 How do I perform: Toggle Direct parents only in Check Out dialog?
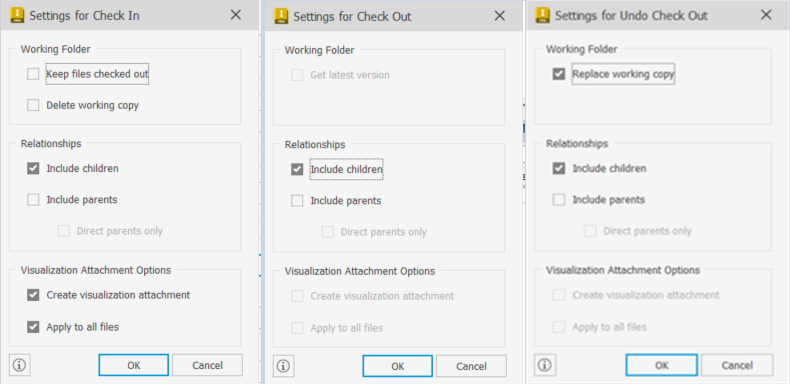(327, 232)
